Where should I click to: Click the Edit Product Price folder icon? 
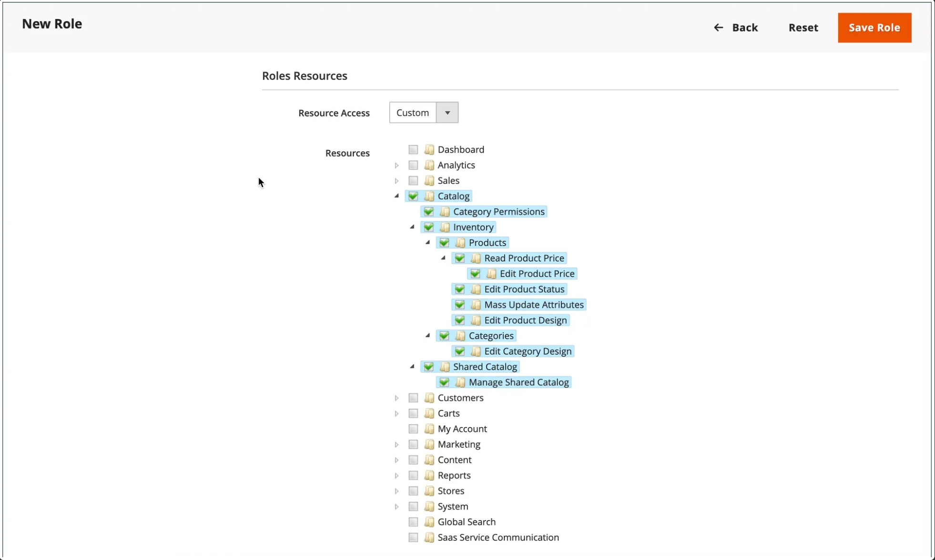pos(491,274)
